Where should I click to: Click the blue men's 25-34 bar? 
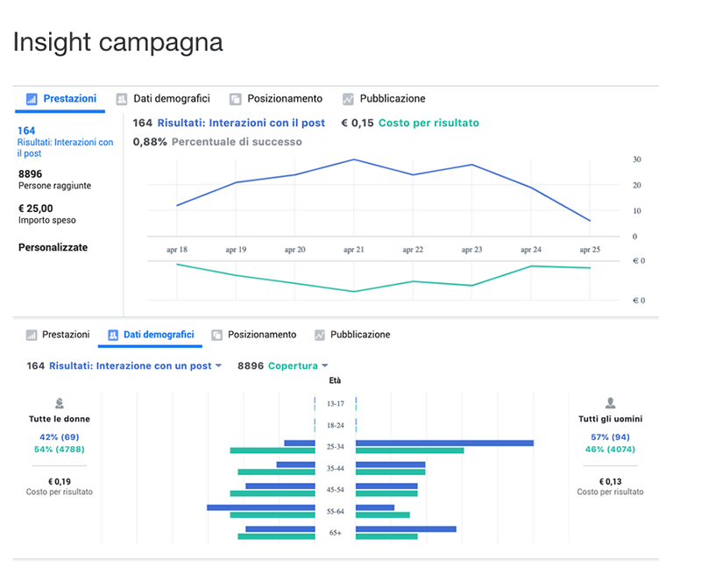click(x=444, y=443)
